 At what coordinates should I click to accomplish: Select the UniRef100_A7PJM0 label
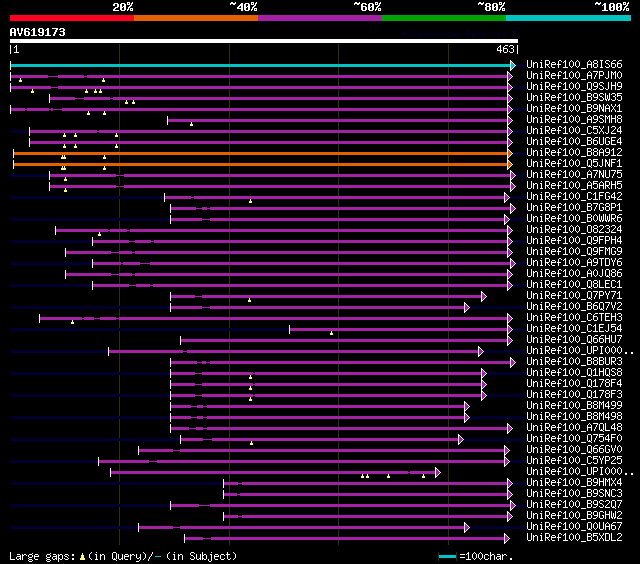(x=574, y=75)
